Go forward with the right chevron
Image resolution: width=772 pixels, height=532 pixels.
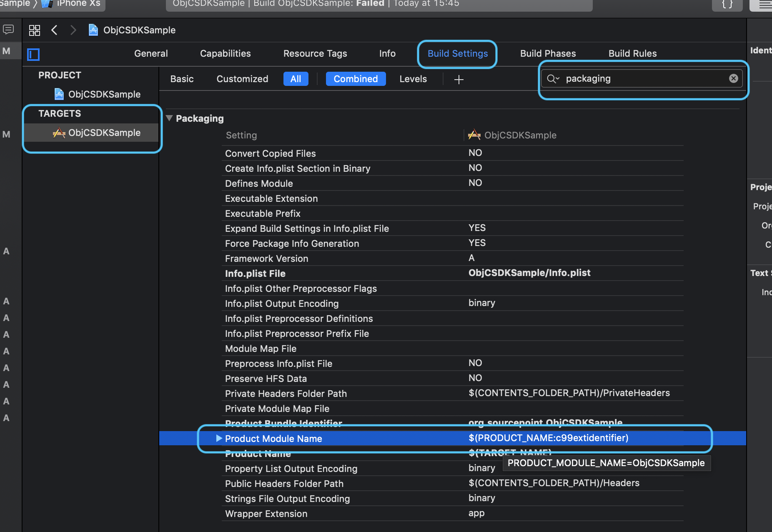(x=73, y=30)
